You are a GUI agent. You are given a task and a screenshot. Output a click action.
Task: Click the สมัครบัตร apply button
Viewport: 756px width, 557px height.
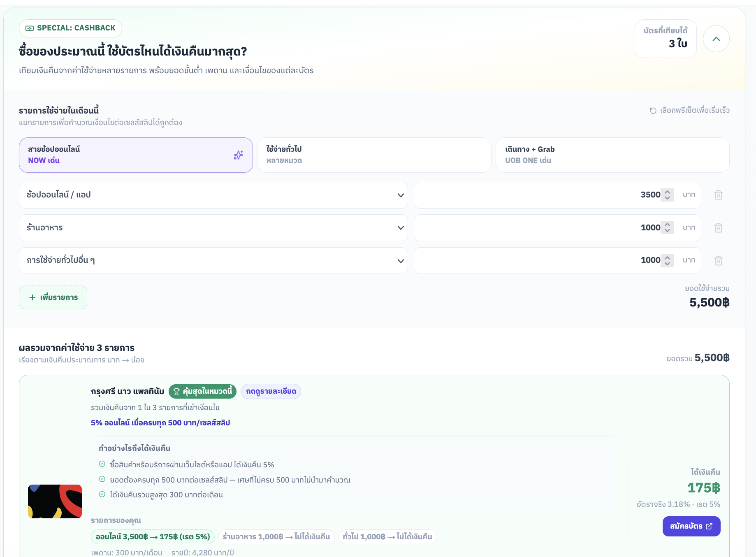pos(691,526)
